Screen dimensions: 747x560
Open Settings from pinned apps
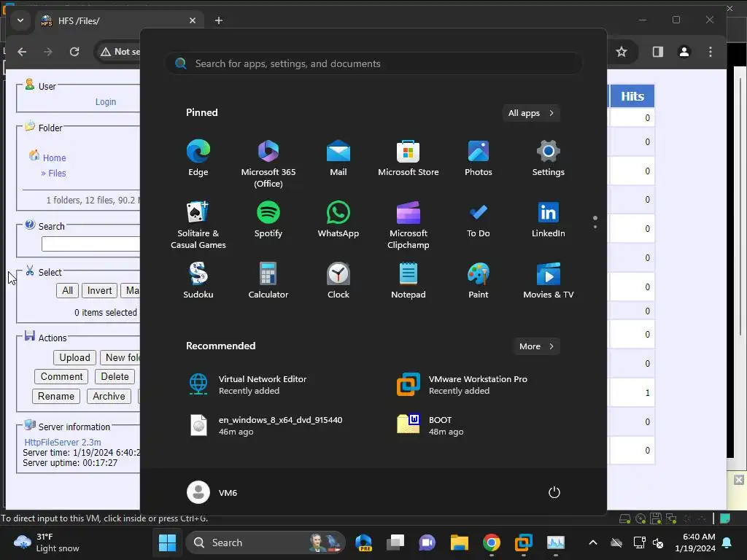tap(549, 158)
